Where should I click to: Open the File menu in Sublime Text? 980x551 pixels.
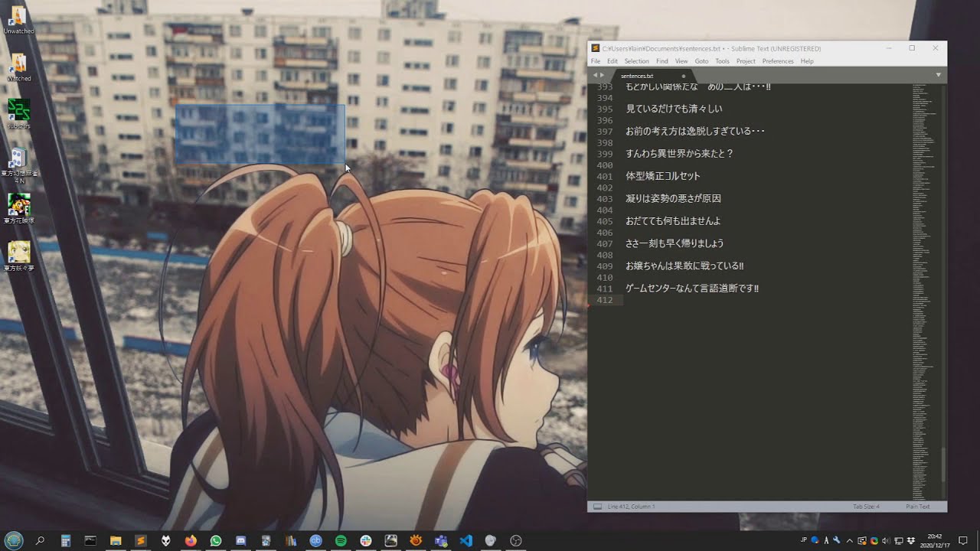[596, 61]
